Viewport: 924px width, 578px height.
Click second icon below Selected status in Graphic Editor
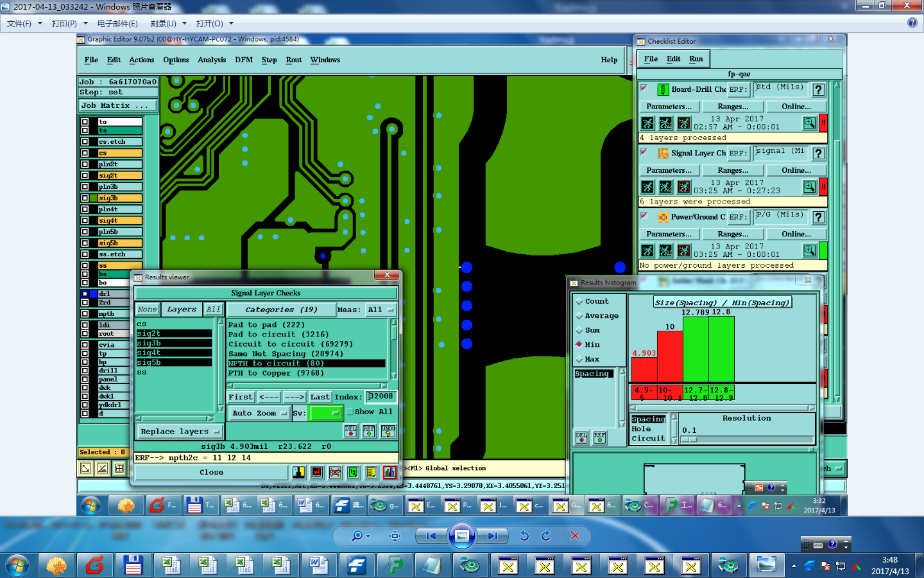(x=102, y=469)
